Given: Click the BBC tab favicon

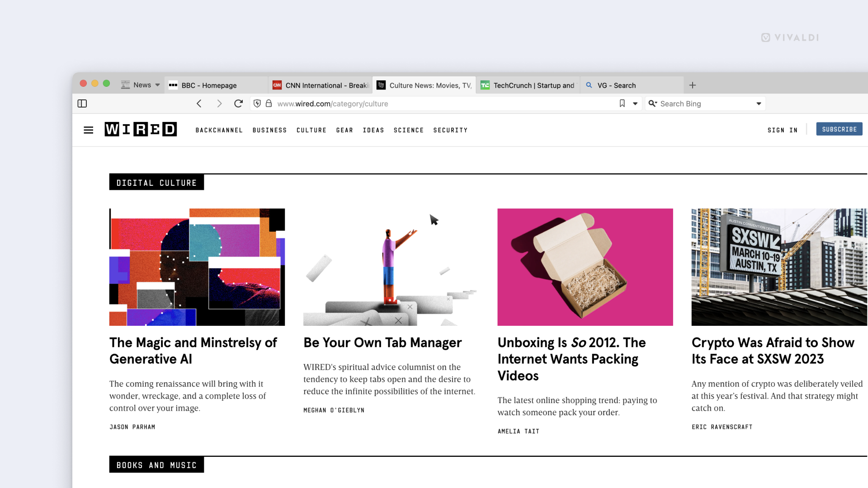Looking at the screenshot, I should click(173, 85).
